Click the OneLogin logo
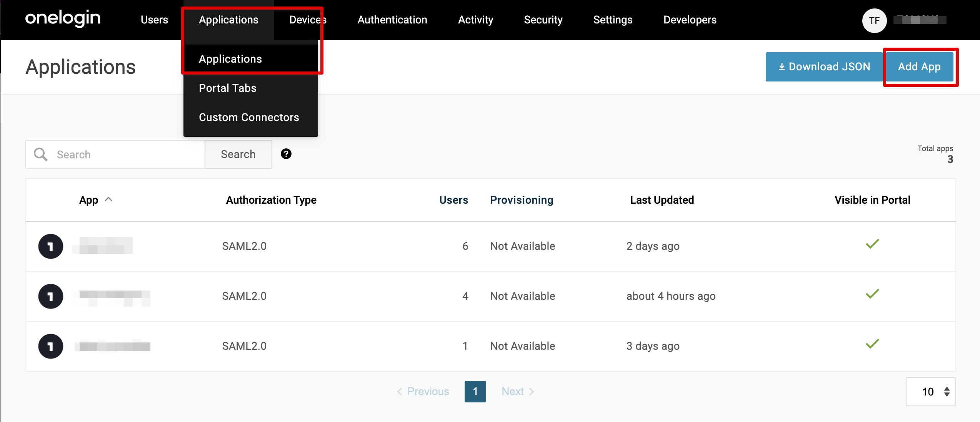This screenshot has height=422, width=980. coord(63,19)
